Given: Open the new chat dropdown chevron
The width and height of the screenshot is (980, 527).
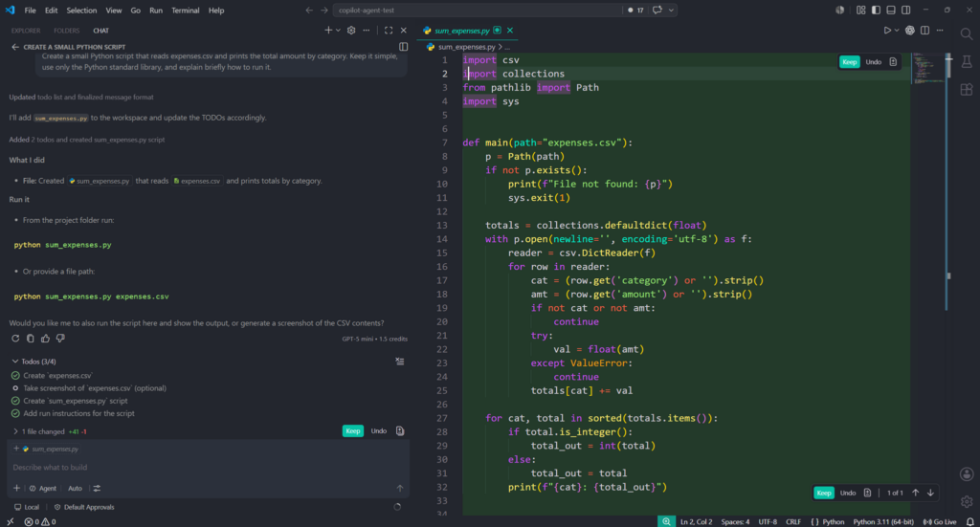Looking at the screenshot, I should tap(338, 30).
